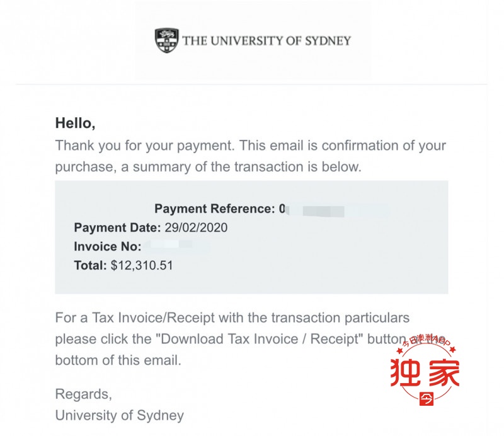Viewport: 504px width, 436px height.
Task: Click the University of Sydney signature text
Action: pyautogui.click(x=120, y=415)
